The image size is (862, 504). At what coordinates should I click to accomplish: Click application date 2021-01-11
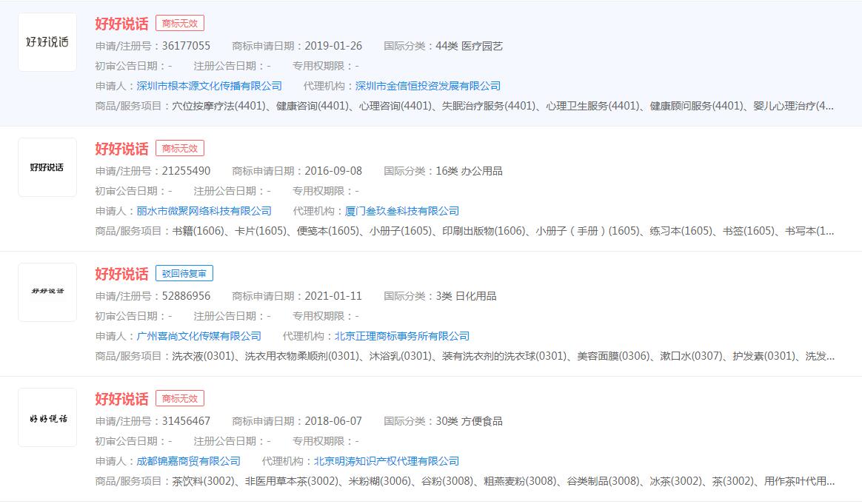tap(333, 296)
